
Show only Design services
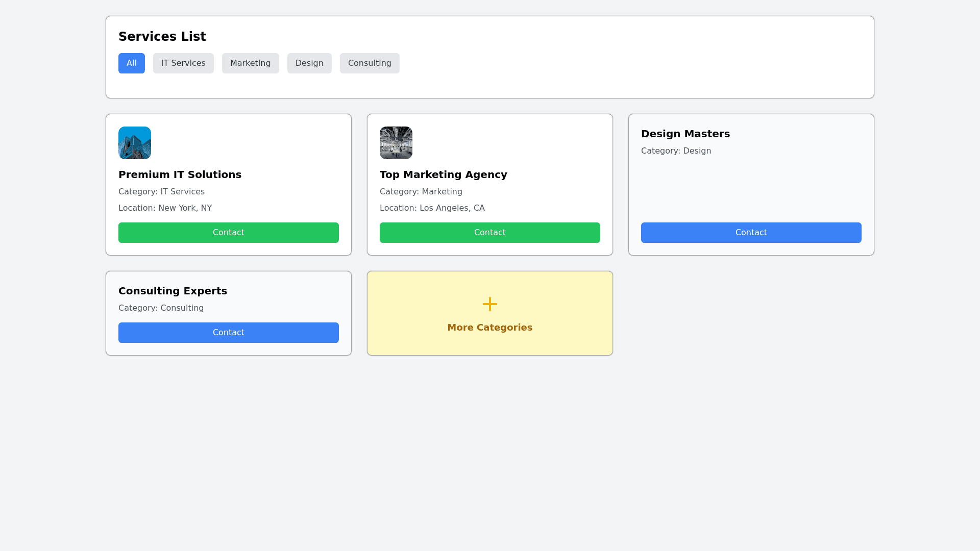[x=309, y=63]
